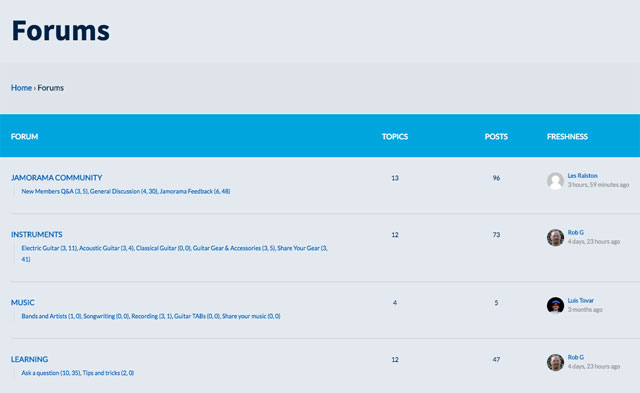
Task: Open Guitar Gear & Accessories subforum
Action: point(234,248)
